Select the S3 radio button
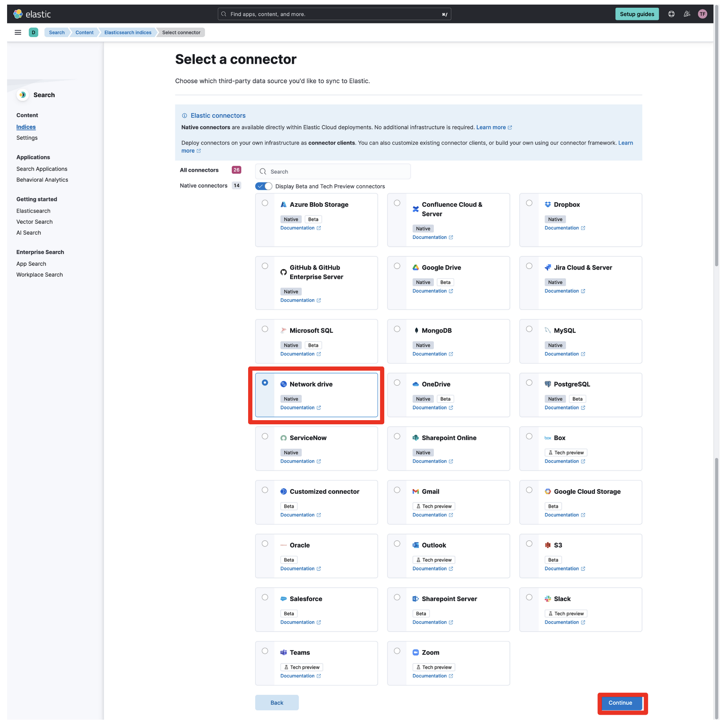The image size is (726, 728). (529, 543)
